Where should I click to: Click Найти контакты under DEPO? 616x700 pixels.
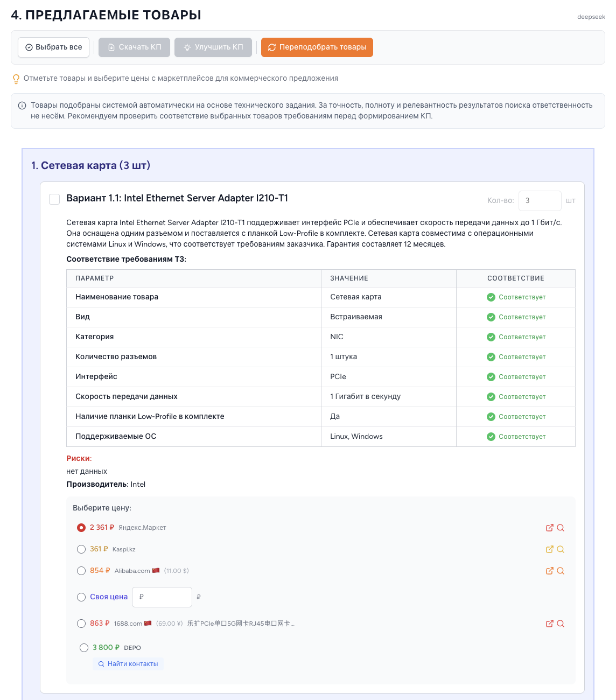(128, 664)
